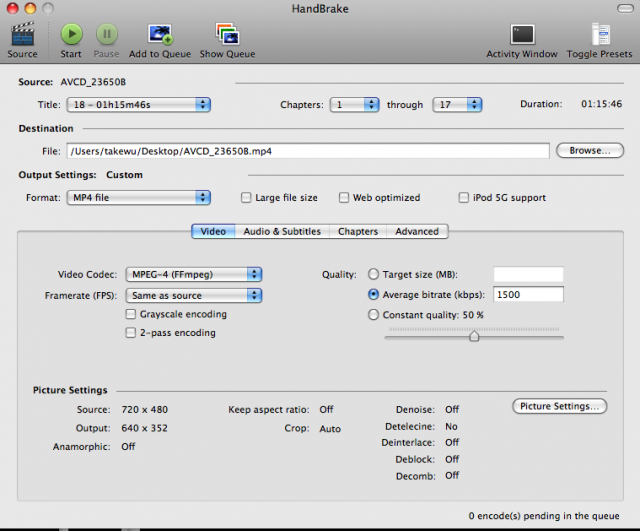Click the source name AVCD_23650B
640x531 pixels.
[x=93, y=82]
